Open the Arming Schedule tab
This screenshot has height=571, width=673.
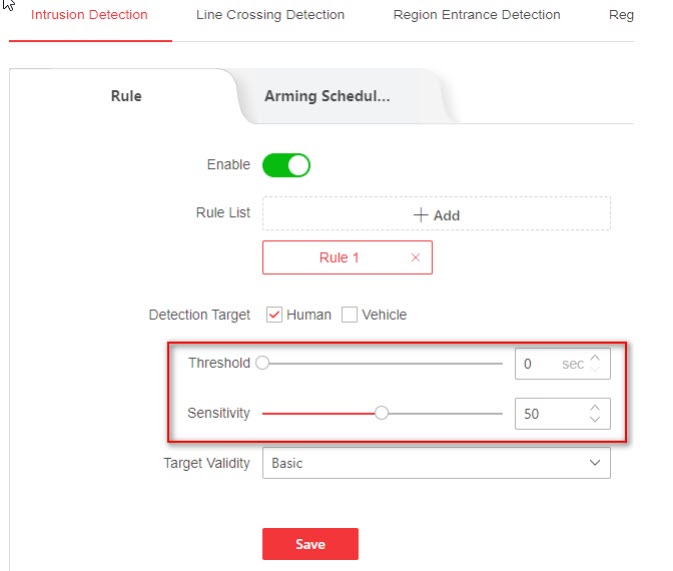(x=327, y=97)
